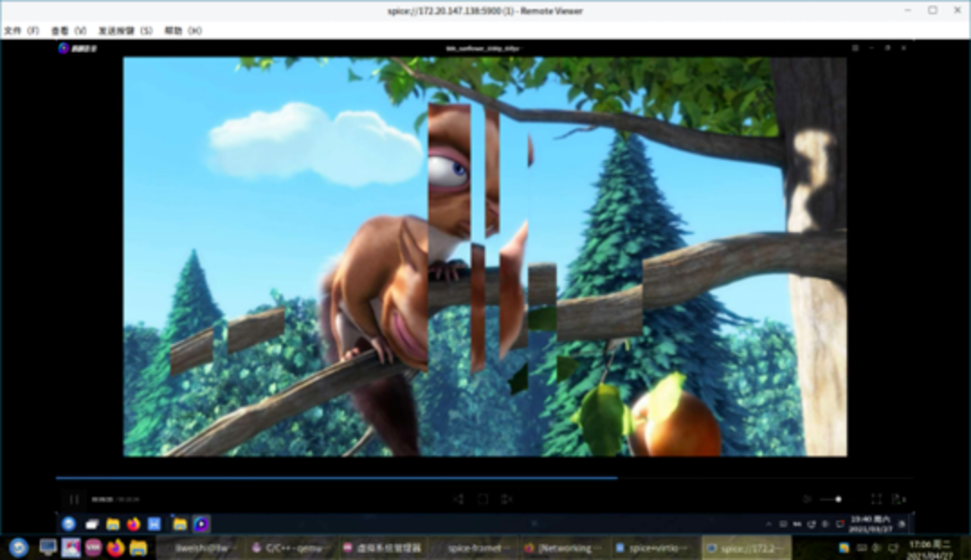This screenshot has height=560, width=971.
Task: Switch to the 虚拟系统管理器 window
Action: [384, 547]
